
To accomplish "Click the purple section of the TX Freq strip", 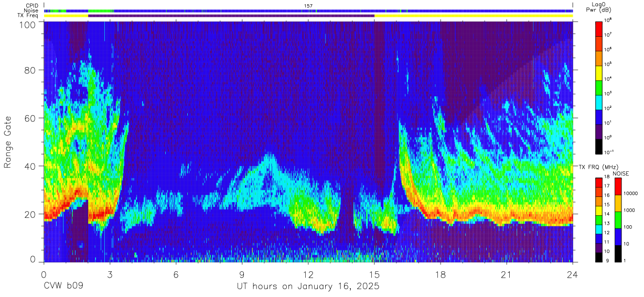I will tap(231, 16).
